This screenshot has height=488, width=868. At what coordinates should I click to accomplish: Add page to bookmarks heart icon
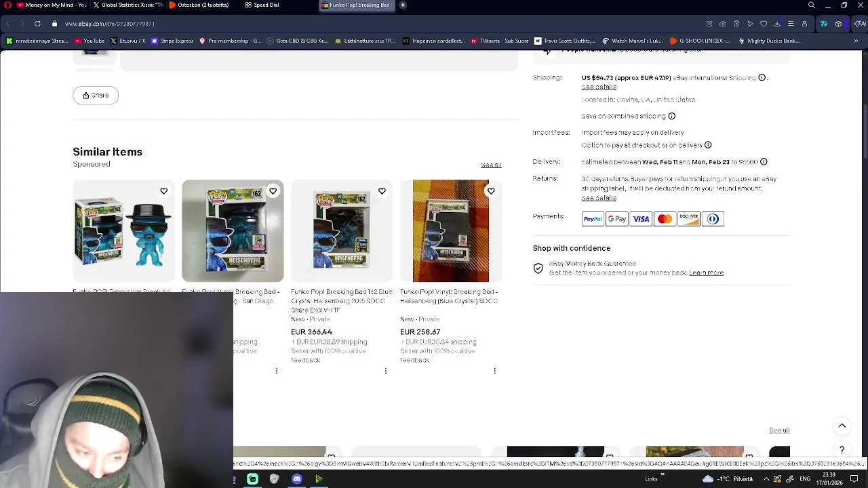click(x=764, y=24)
